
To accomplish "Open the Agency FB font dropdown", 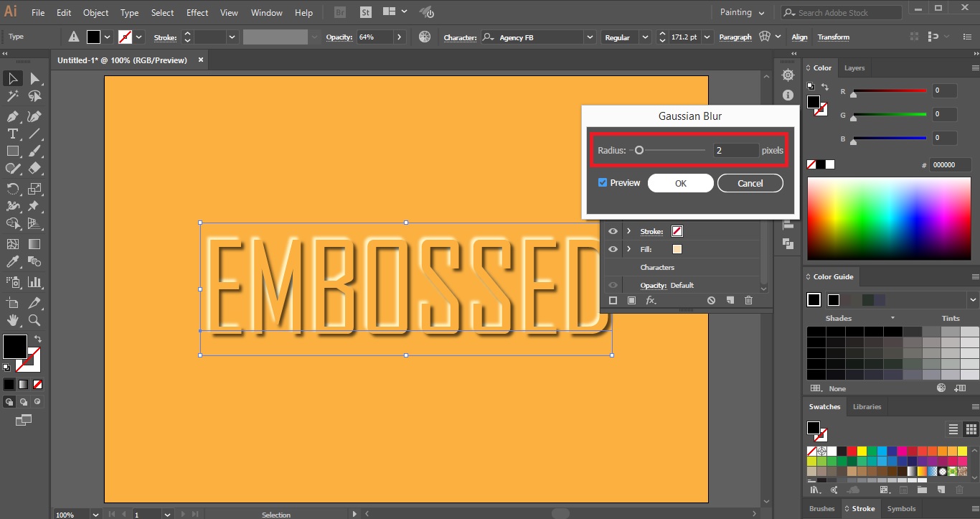I will tap(590, 37).
